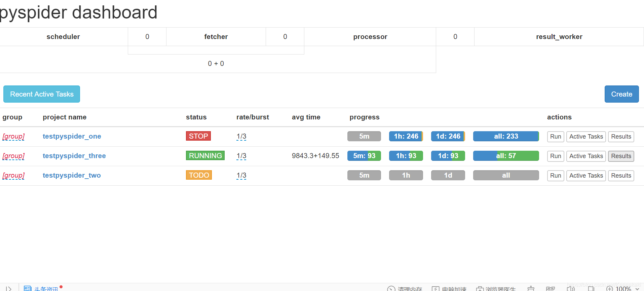The height and width of the screenshot is (291, 644).
Task: Edit rate/burst 1/3 for testpyspider_two
Action: 241,175
